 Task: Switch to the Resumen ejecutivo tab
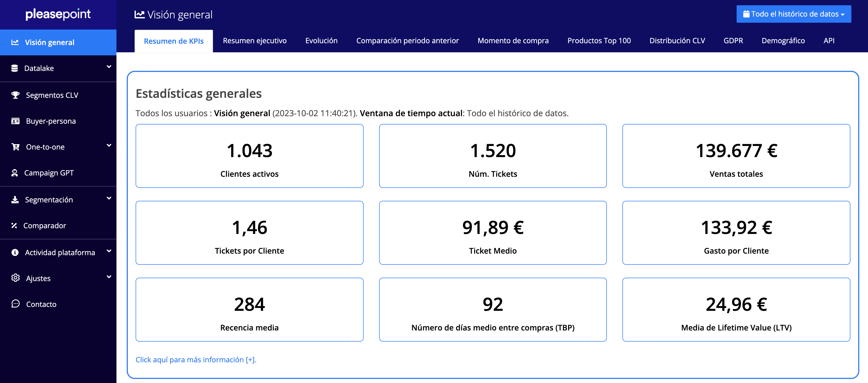tap(254, 41)
